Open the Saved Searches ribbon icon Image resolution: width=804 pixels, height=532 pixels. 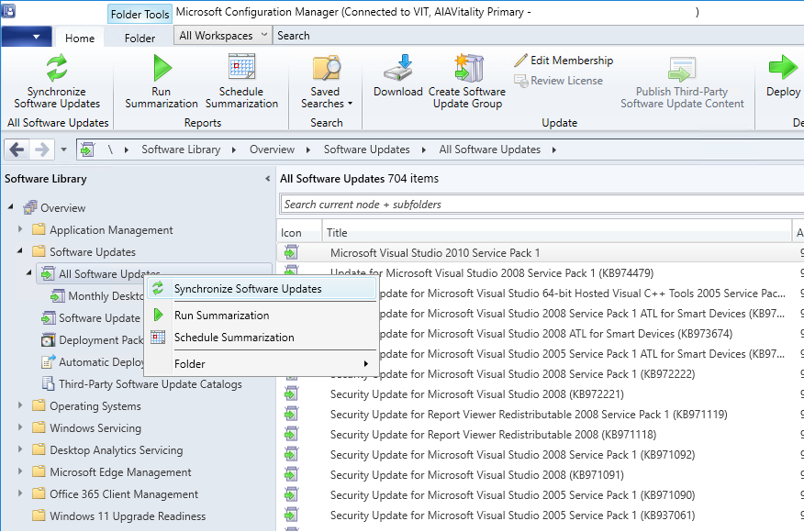[x=326, y=68]
